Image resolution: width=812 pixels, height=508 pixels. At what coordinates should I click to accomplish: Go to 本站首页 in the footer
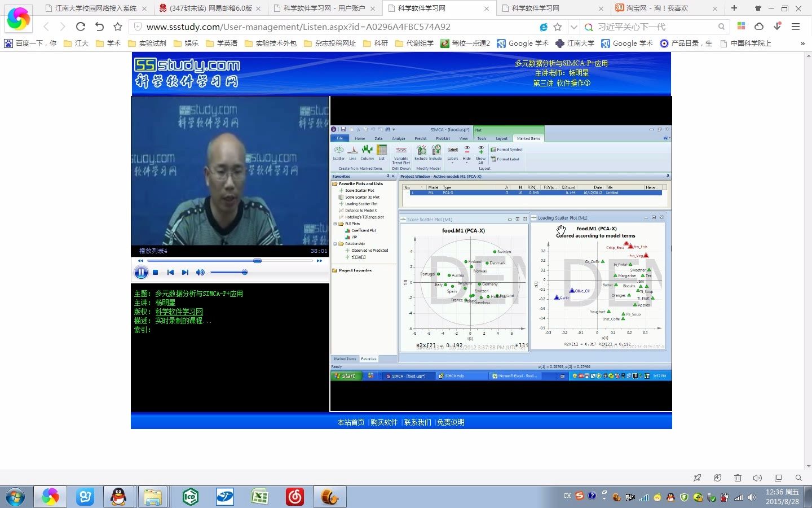coord(351,422)
